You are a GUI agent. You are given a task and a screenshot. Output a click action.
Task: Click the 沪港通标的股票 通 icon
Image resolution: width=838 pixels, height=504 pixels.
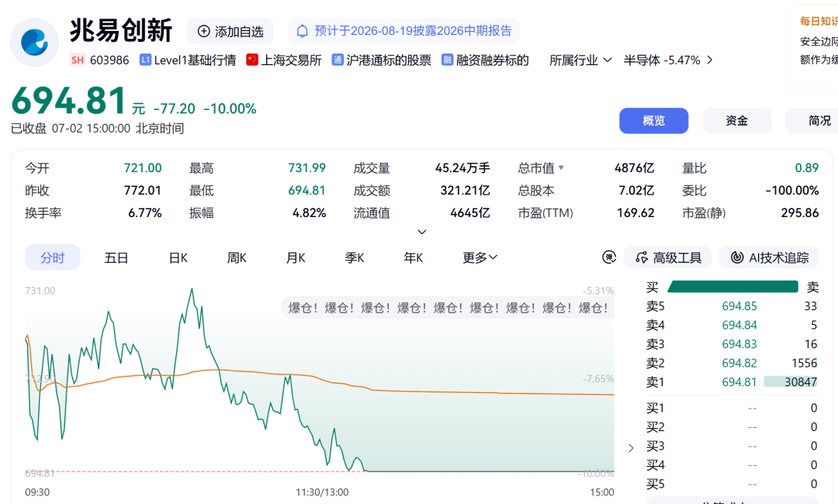click(x=338, y=60)
